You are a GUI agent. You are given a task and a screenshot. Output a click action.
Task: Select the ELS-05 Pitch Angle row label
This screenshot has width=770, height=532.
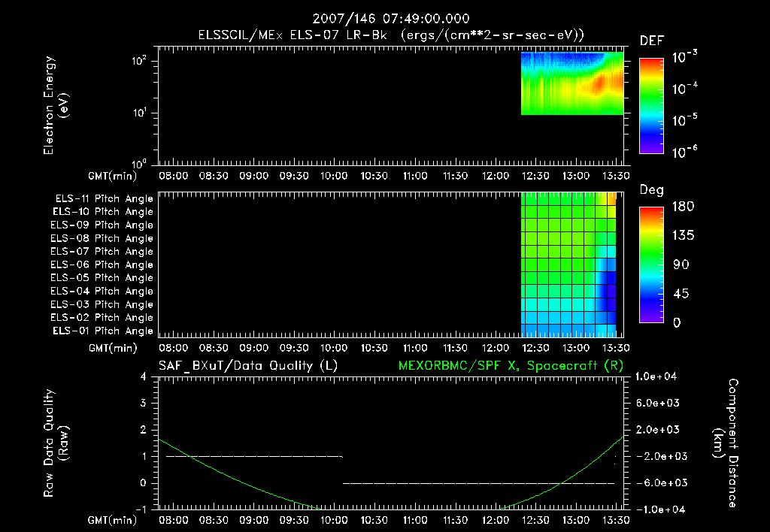click(x=102, y=278)
